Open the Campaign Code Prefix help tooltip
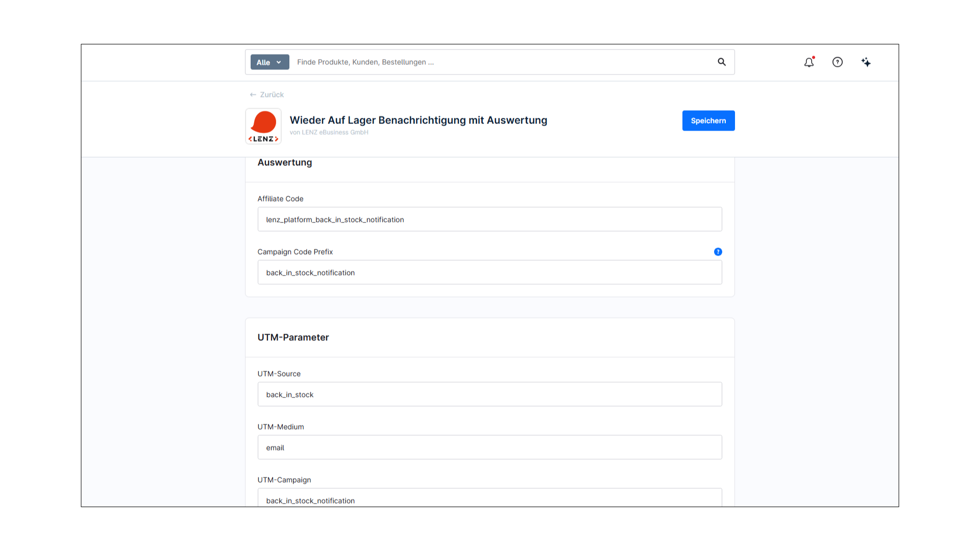The image size is (980, 551). point(718,252)
